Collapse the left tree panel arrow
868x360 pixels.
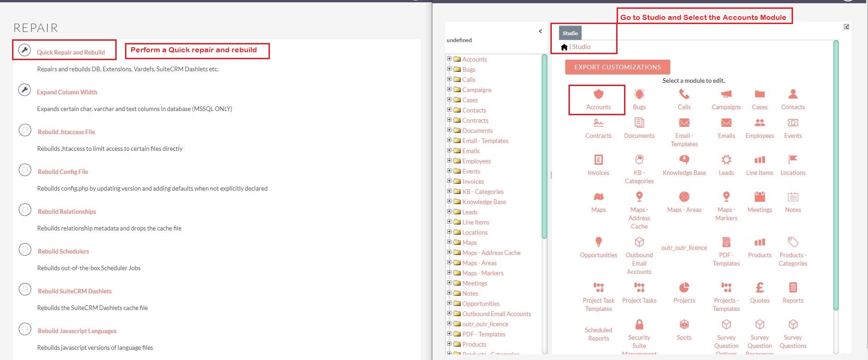tap(540, 31)
